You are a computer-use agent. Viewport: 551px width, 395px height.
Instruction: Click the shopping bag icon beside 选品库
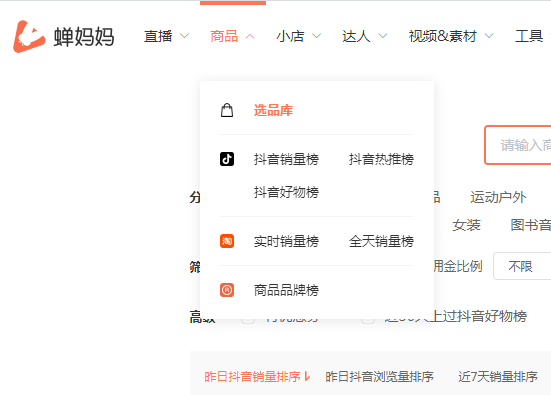[x=227, y=110]
